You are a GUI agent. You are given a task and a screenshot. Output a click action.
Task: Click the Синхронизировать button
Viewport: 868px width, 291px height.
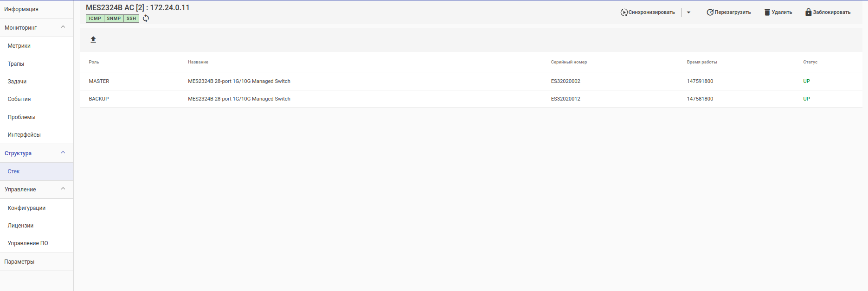pyautogui.click(x=648, y=13)
